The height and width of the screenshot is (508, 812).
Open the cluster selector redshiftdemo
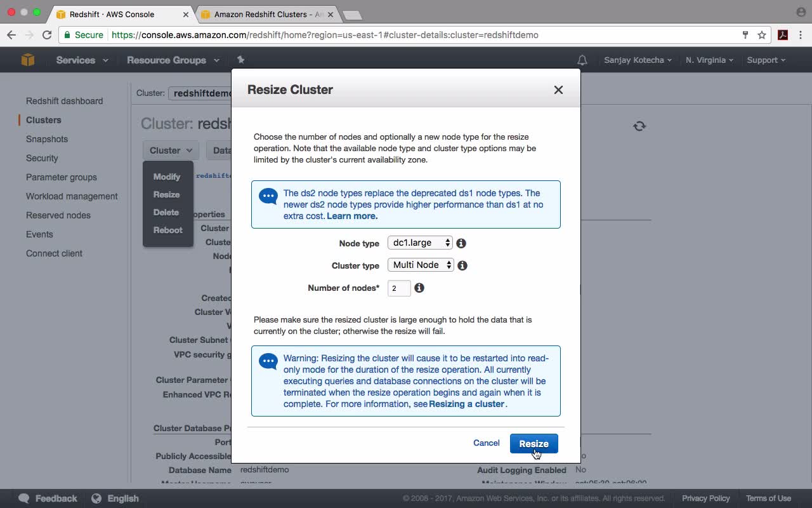pyautogui.click(x=200, y=93)
